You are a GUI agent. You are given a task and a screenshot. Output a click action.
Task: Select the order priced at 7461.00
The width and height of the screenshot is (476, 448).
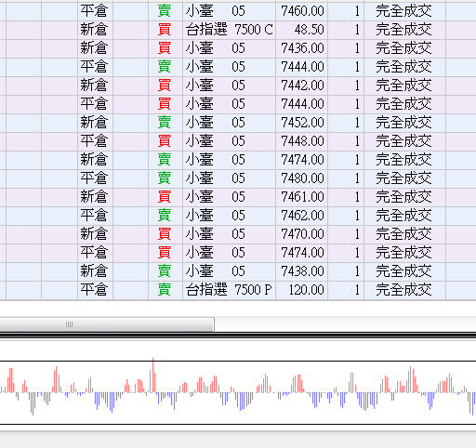point(238,197)
